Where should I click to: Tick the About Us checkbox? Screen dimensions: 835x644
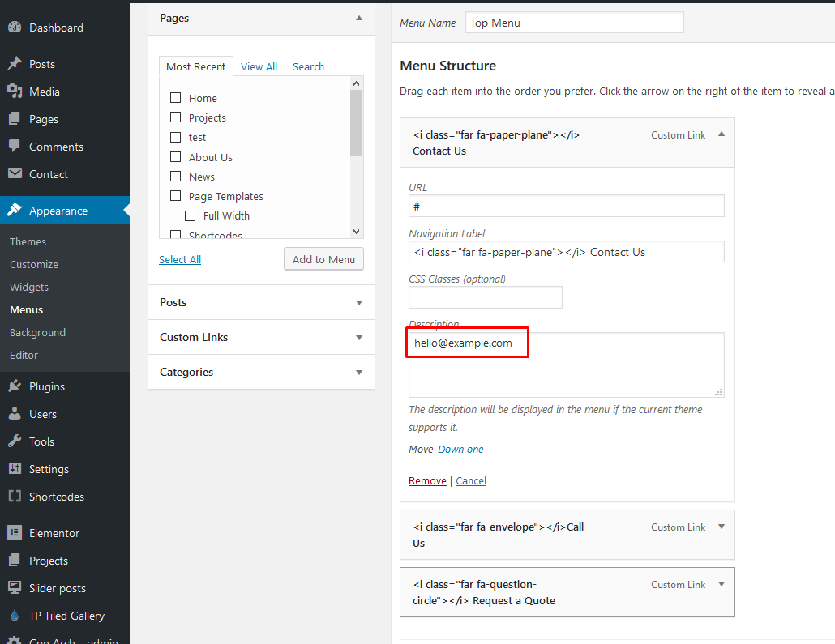point(175,157)
